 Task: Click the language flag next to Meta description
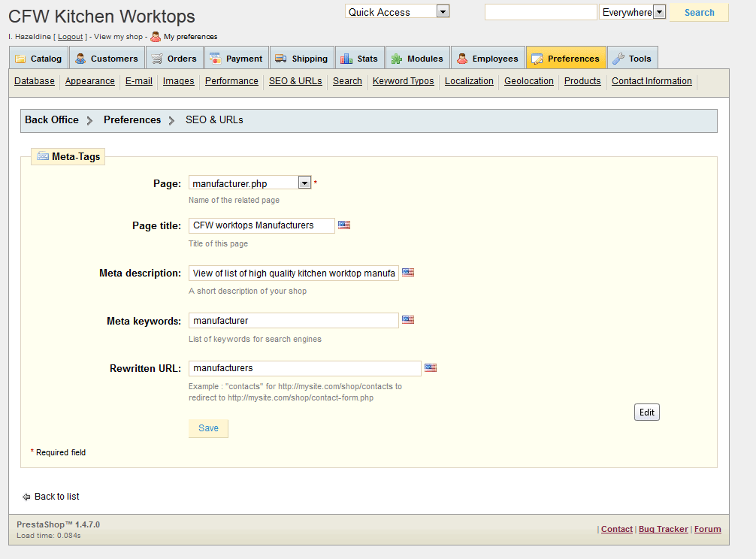coord(408,273)
